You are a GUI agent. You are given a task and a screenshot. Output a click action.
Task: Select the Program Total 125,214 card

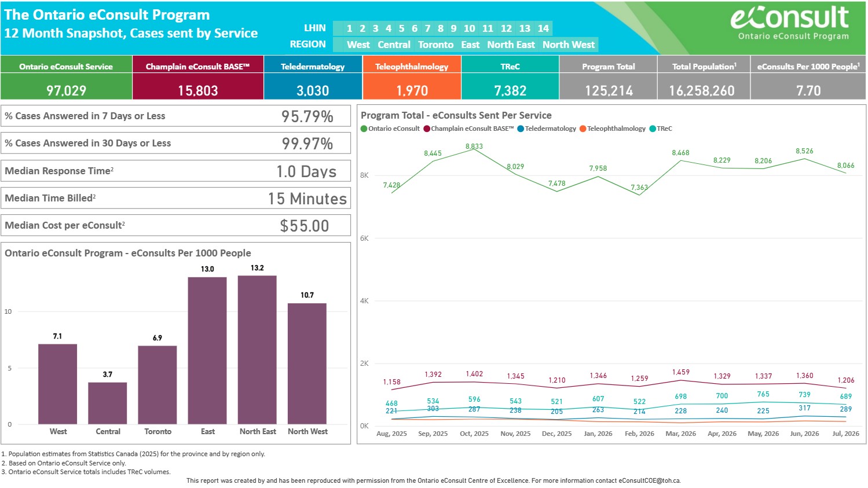point(609,78)
